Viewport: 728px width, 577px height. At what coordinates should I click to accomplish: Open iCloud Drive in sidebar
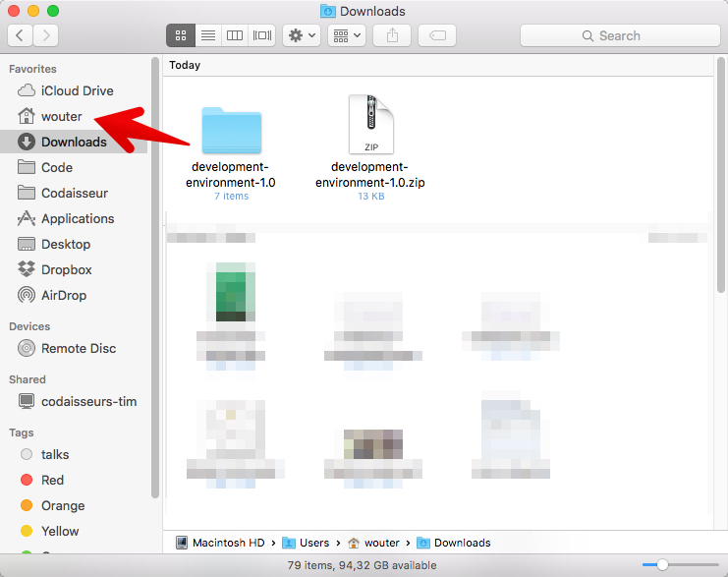coord(77,90)
